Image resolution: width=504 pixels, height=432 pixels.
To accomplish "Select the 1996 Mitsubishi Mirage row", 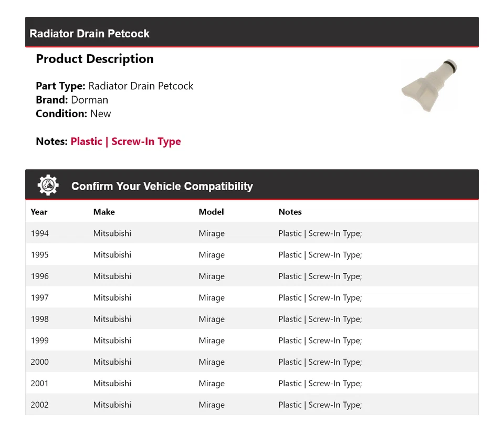I will (251, 276).
